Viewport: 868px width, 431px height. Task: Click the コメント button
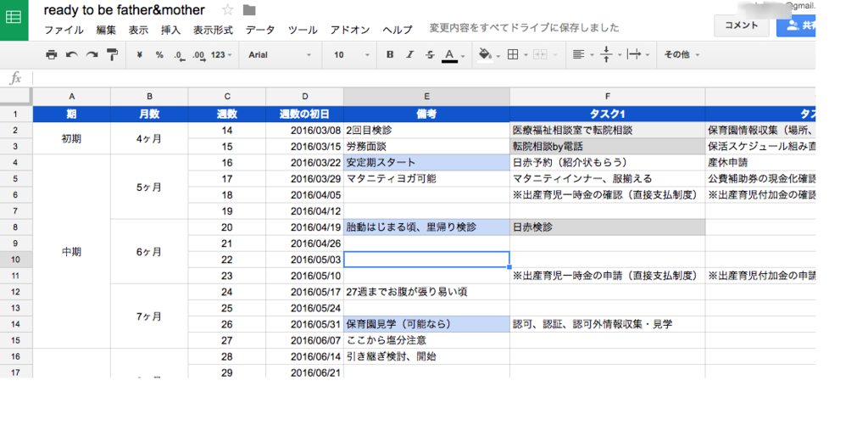741,25
